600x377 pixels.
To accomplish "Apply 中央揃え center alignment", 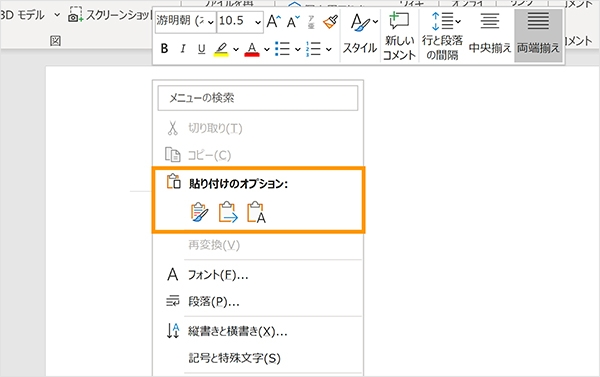I will click(x=490, y=35).
